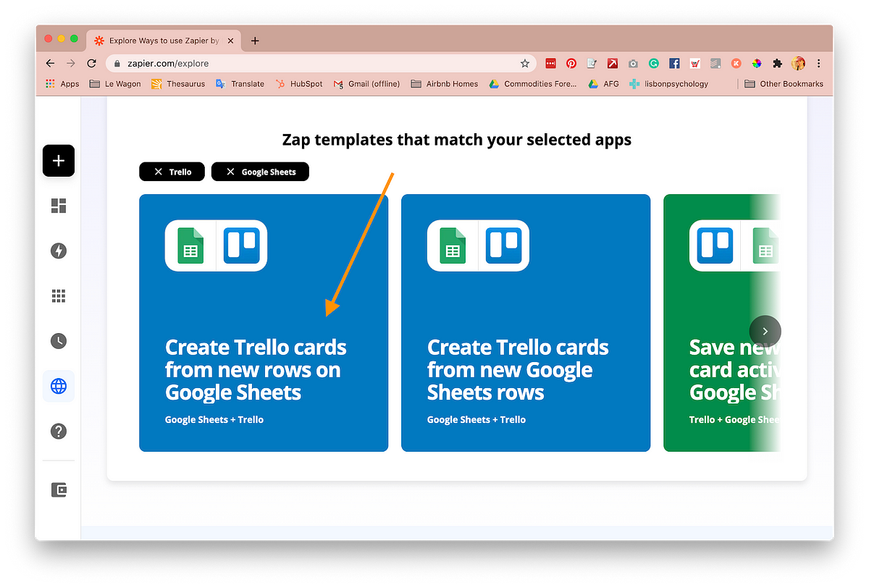Open 'Create Trello cards from new Google Sheets rows' template
Viewport: 869px width, 588px height.
tap(526, 323)
